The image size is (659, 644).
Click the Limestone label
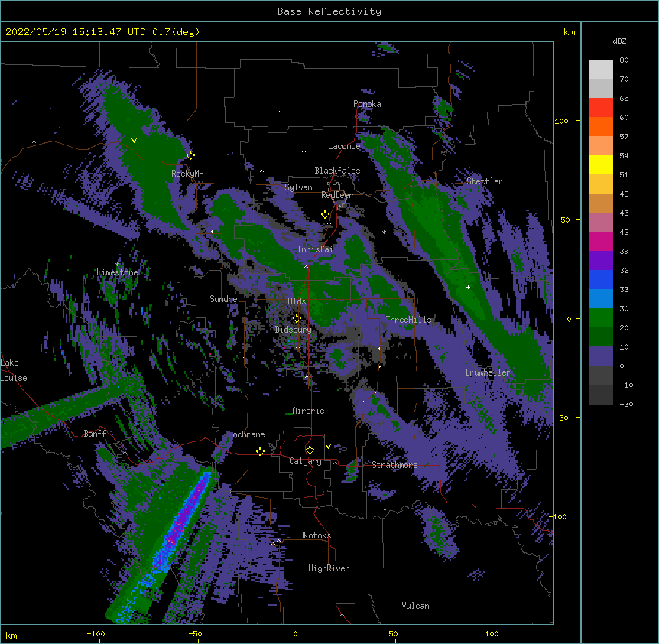(117, 272)
